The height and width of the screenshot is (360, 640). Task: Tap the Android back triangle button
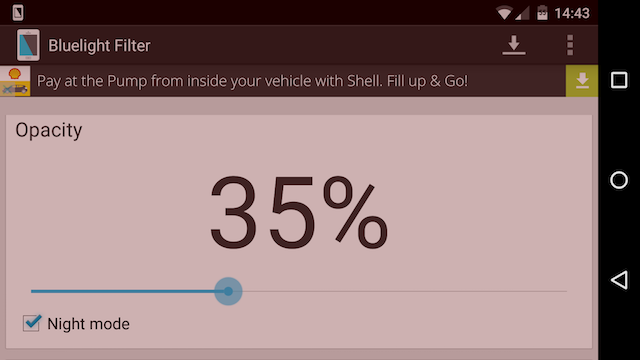click(619, 280)
